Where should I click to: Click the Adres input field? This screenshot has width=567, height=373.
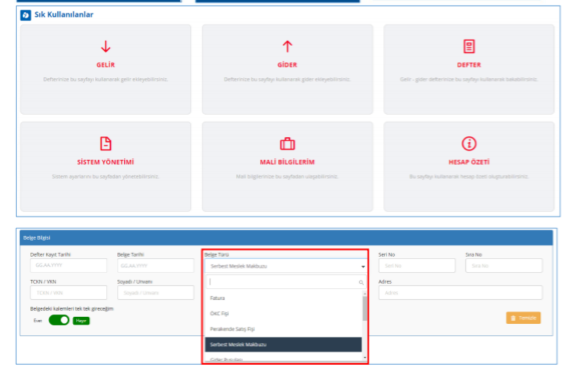[x=461, y=293]
